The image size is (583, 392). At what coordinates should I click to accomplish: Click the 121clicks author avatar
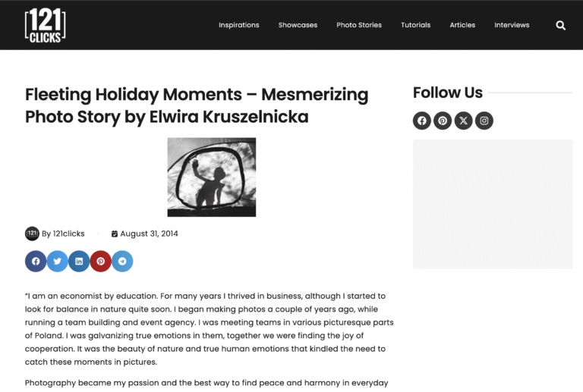pyautogui.click(x=32, y=234)
